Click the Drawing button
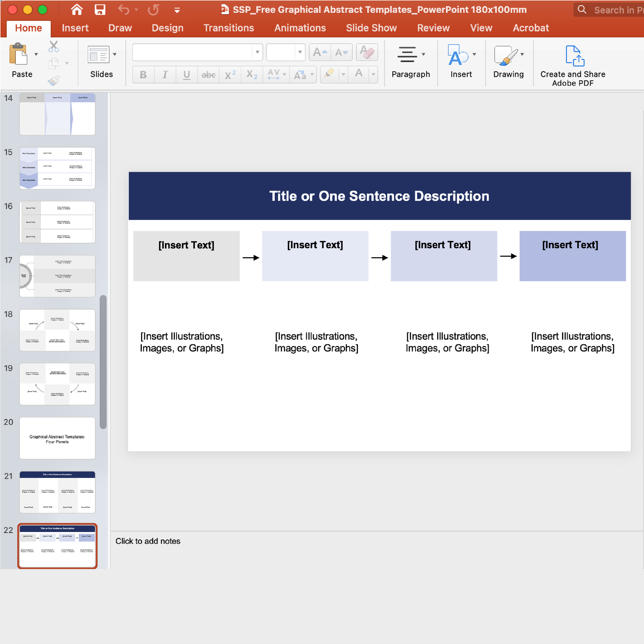Screen dimensions: 644x644 [x=508, y=62]
